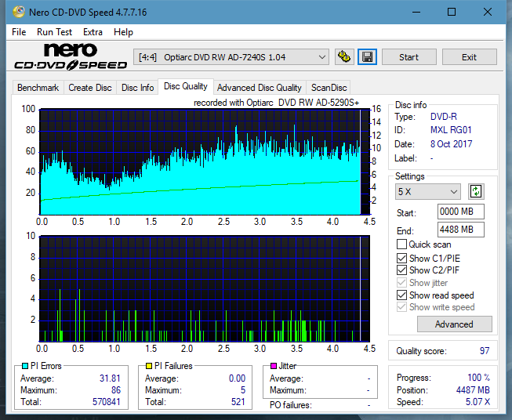
Task: Click the Progress value 100 %
Action: click(479, 378)
